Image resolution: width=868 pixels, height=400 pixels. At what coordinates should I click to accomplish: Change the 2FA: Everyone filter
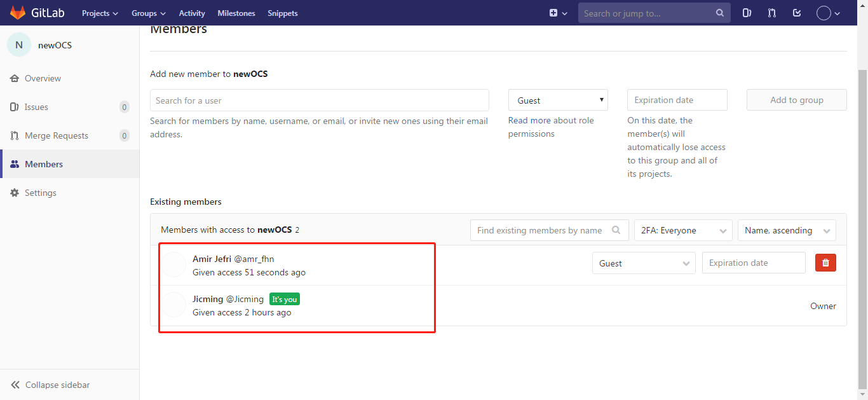[x=683, y=230]
